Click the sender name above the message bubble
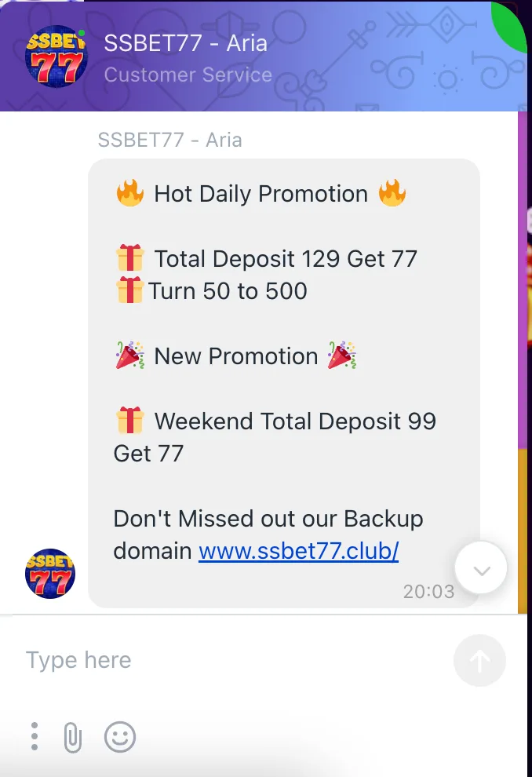532x777 pixels. [x=170, y=140]
